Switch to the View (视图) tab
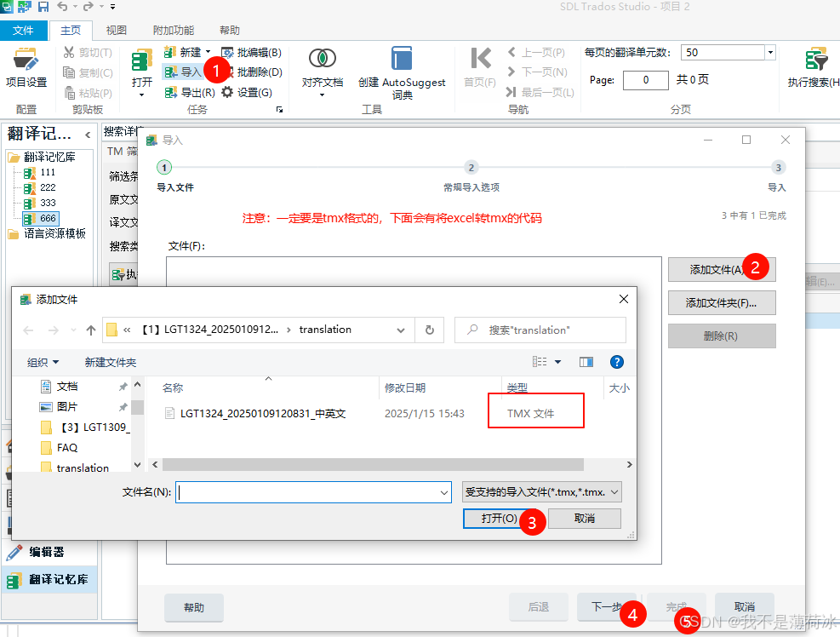Image resolution: width=840 pixels, height=637 pixels. coord(117,30)
